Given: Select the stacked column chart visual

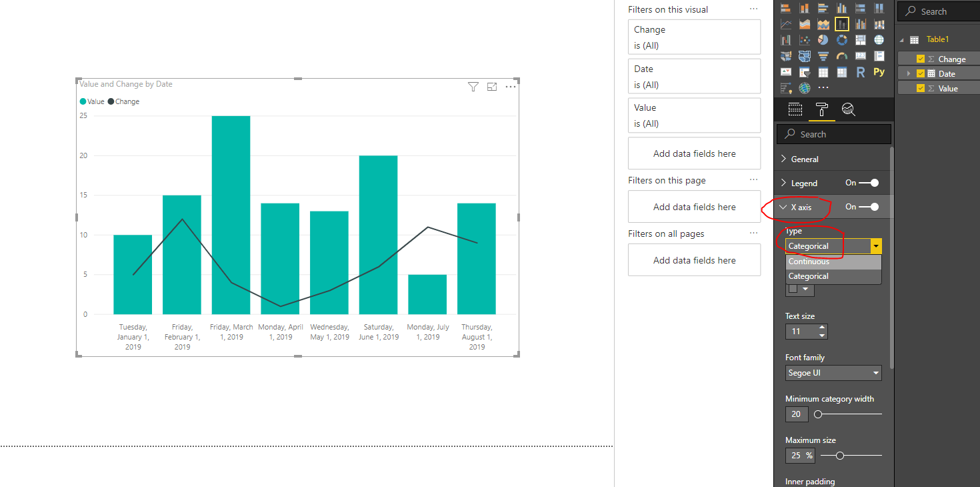Looking at the screenshot, I should (x=805, y=8).
